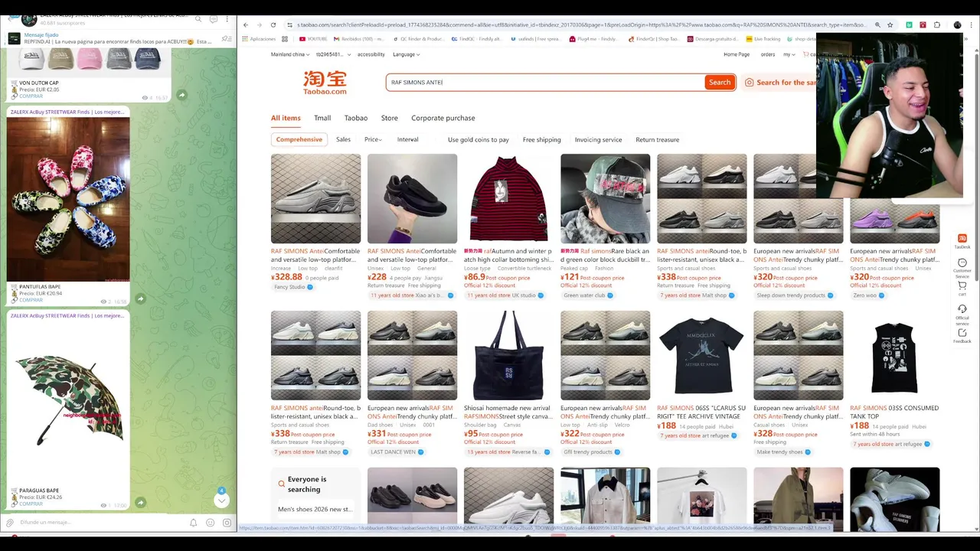Click the Taobao logo
980x551 pixels.
325,82
